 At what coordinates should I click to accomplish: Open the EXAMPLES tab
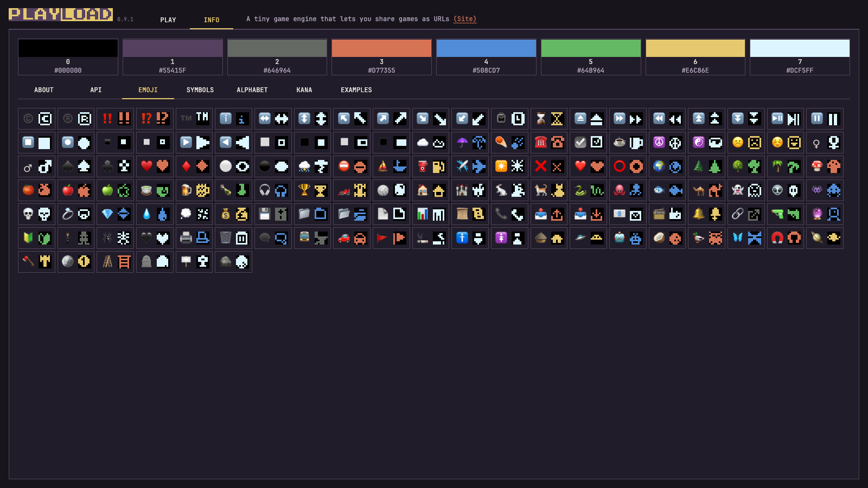[x=356, y=90]
